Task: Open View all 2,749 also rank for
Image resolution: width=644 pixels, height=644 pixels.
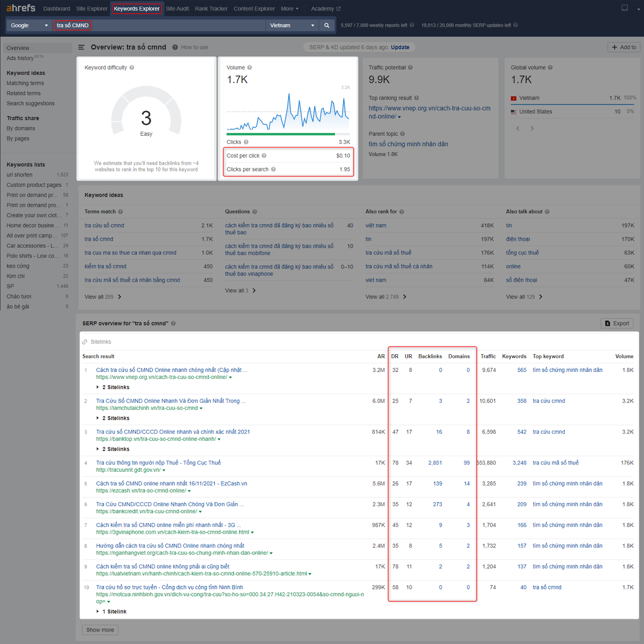Action: 386,297
